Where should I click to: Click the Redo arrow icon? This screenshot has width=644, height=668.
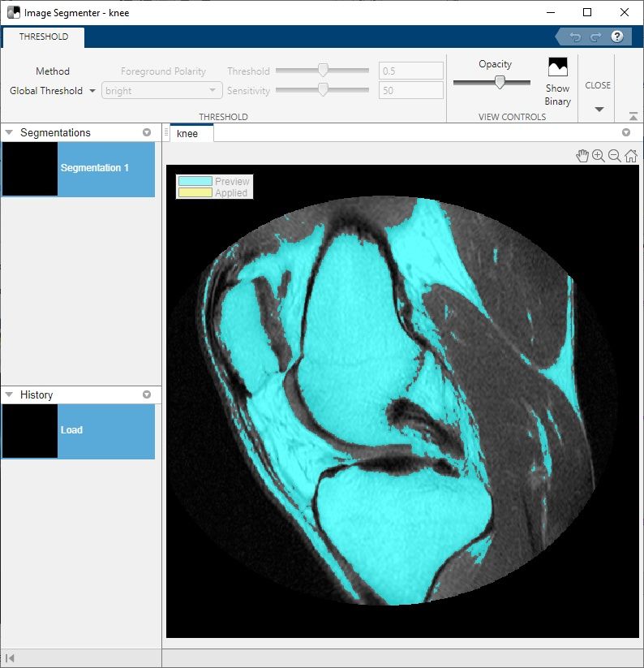595,37
